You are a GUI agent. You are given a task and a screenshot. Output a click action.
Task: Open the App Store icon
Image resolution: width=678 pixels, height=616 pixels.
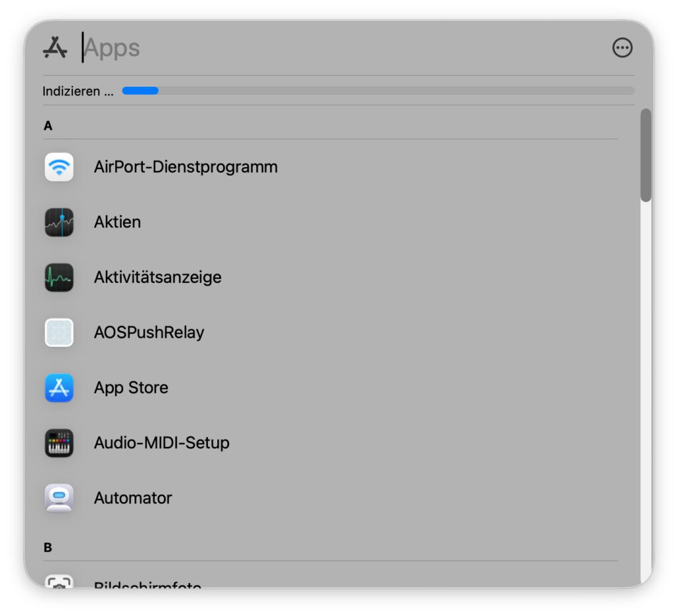(59, 388)
